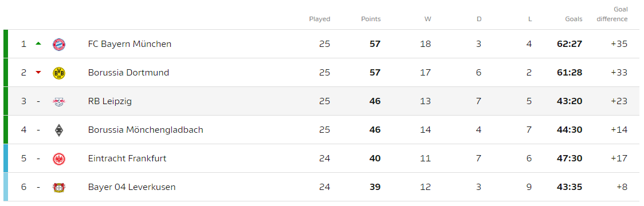Click the green up-arrow beside rank 1
This screenshot has width=644, height=206.
tap(38, 43)
